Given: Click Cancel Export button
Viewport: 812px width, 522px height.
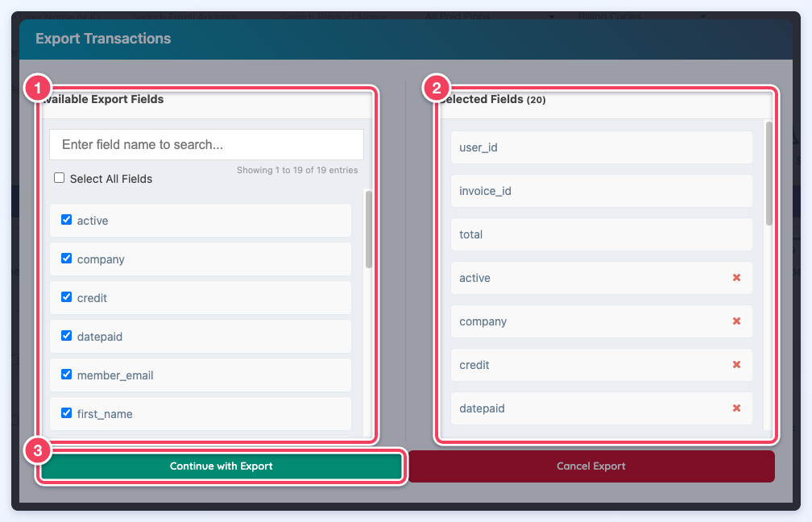Looking at the screenshot, I should (591, 466).
